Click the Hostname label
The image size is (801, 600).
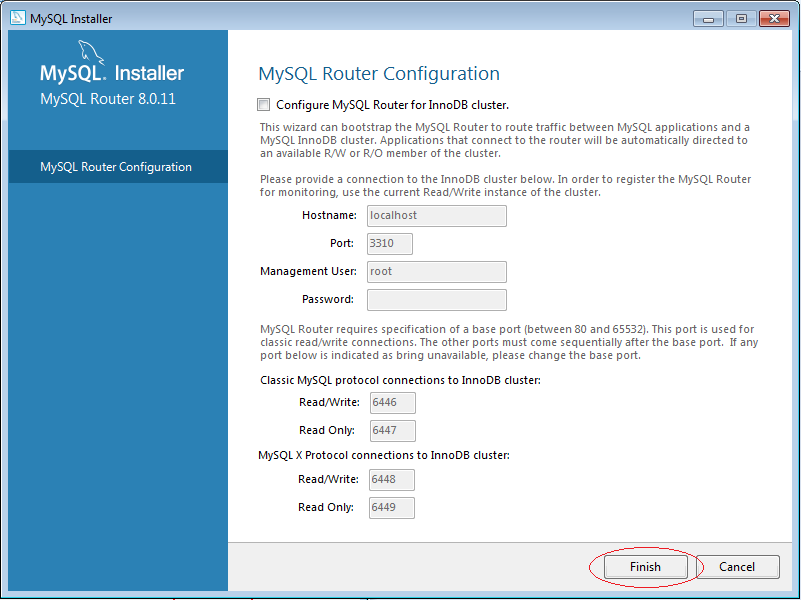329,215
